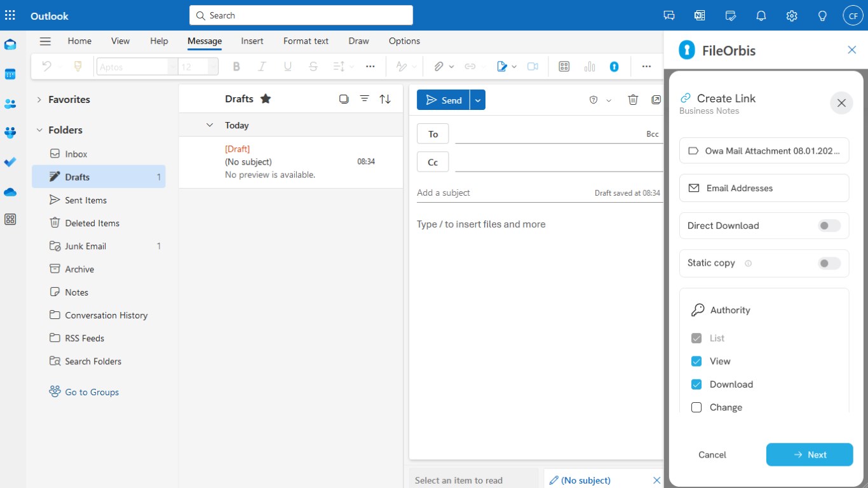Toggle the hamburger navigation pane button
Viewport: 868px width, 488px height.
45,41
